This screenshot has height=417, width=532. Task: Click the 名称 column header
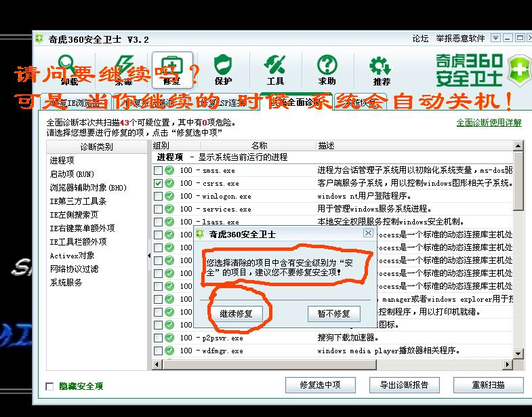click(x=258, y=146)
